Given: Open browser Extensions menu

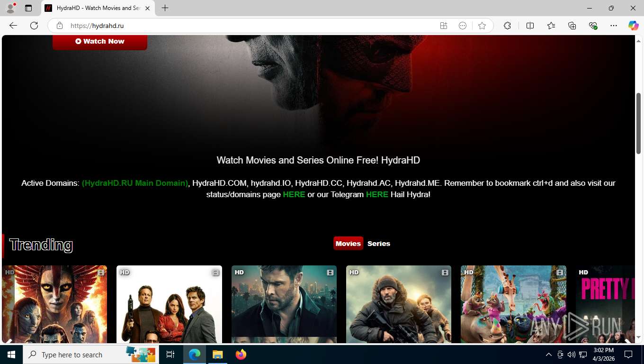Looking at the screenshot, I should [x=507, y=26].
